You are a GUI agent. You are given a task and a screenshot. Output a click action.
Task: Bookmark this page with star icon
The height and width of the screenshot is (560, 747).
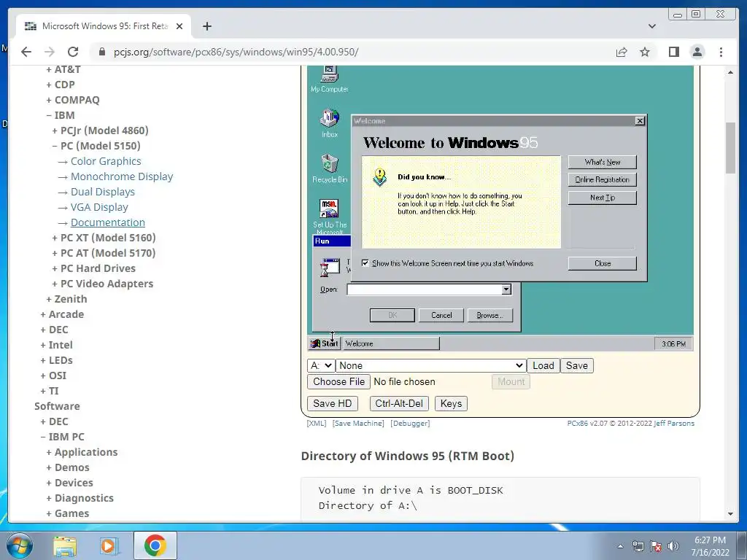(645, 52)
